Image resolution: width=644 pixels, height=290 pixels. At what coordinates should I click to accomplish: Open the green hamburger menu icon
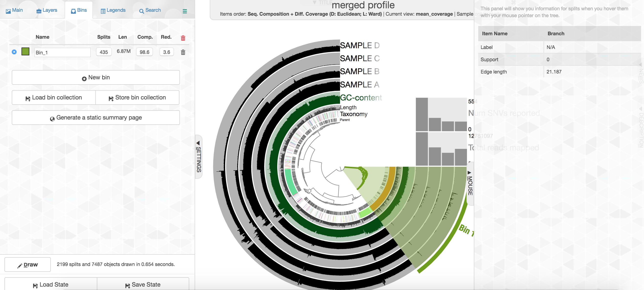(185, 11)
